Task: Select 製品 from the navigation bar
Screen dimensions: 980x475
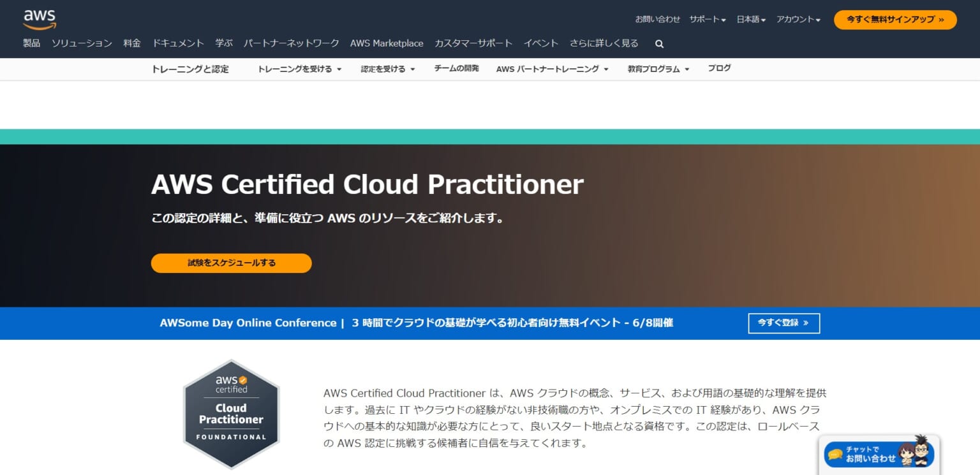Action: pyautogui.click(x=31, y=43)
